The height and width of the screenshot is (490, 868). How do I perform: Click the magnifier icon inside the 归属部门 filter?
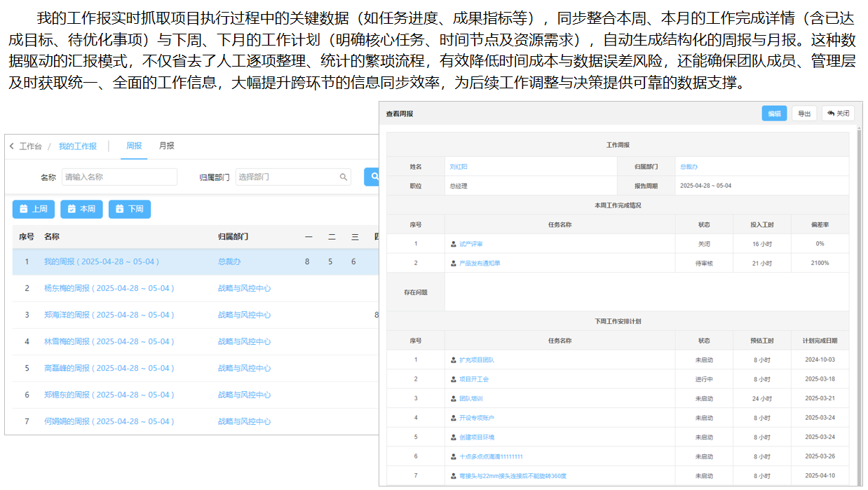point(343,177)
